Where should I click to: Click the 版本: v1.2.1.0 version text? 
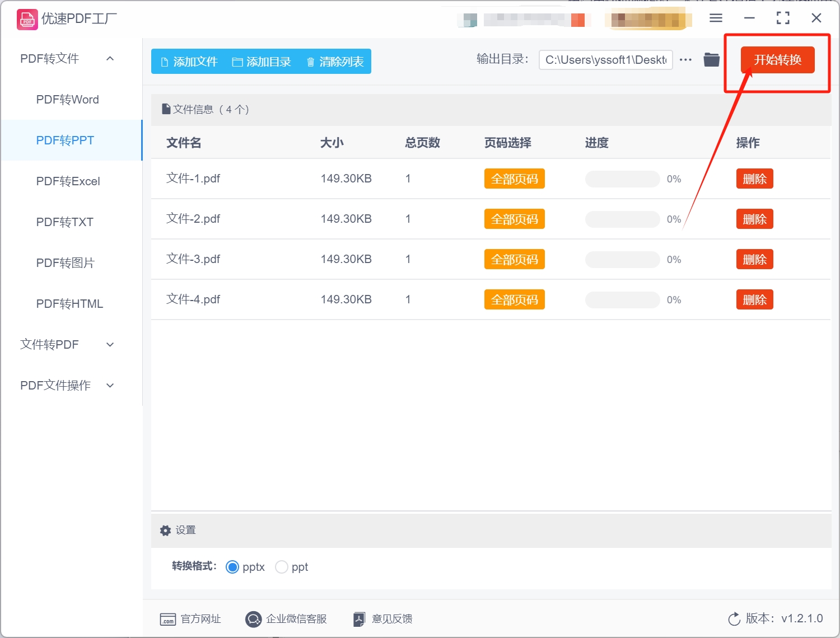[784, 618]
